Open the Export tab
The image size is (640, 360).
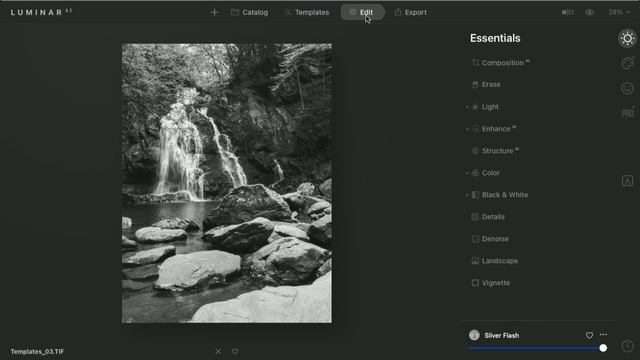tap(411, 12)
